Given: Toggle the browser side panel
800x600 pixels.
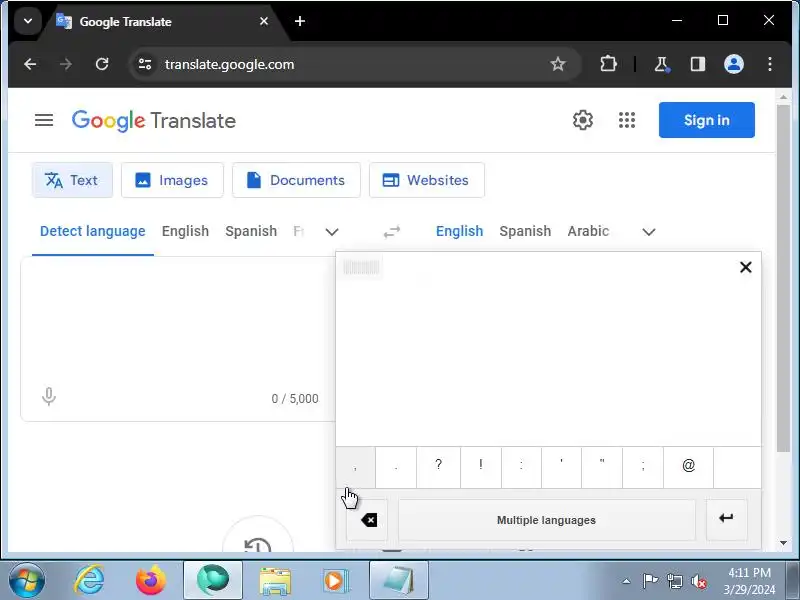Looking at the screenshot, I should click(x=697, y=64).
